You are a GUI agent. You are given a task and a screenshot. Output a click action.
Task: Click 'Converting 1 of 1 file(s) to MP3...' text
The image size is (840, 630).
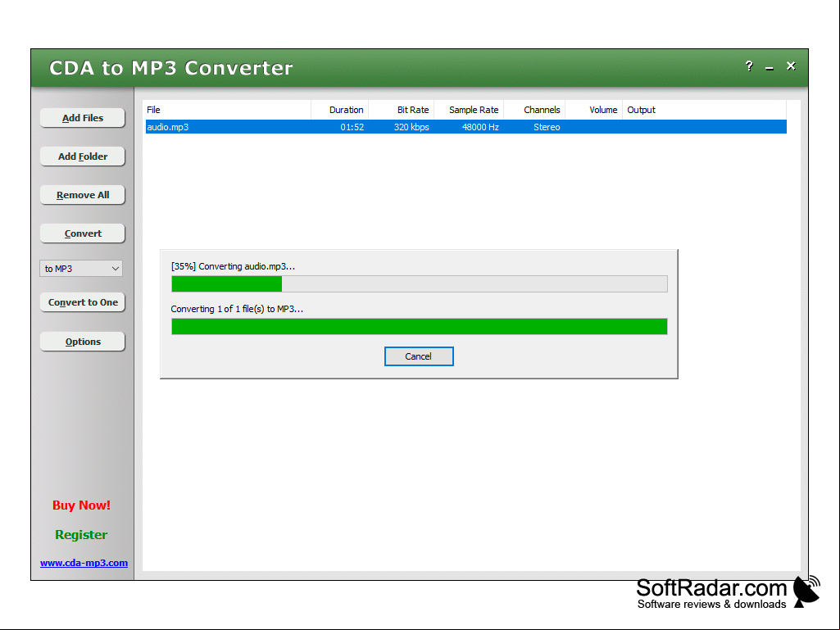(x=237, y=309)
